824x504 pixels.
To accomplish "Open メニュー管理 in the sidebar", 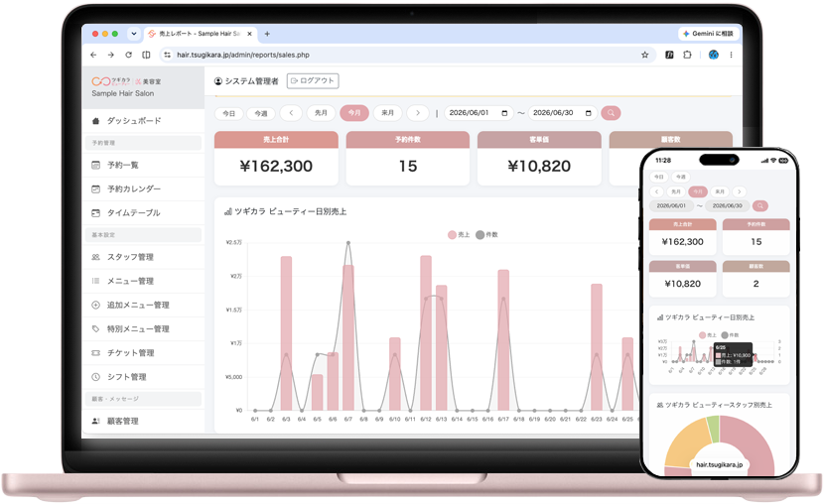I will click(143, 281).
